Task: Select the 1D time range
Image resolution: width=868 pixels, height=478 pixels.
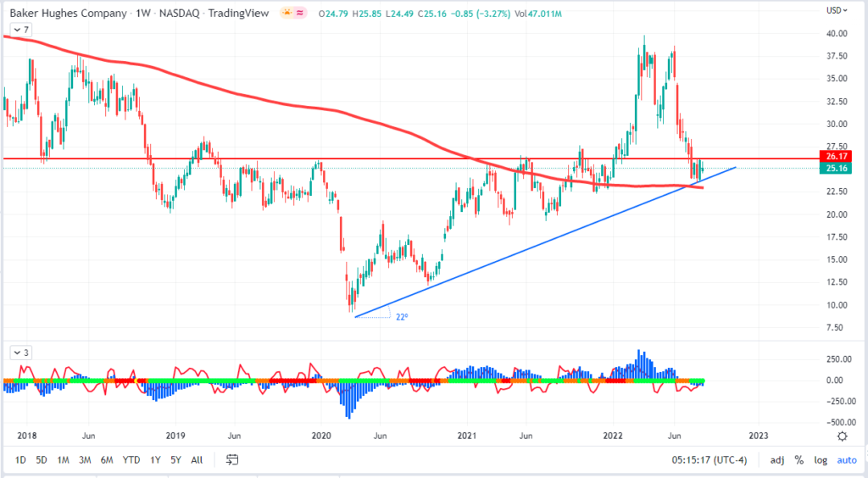Action: (x=20, y=459)
